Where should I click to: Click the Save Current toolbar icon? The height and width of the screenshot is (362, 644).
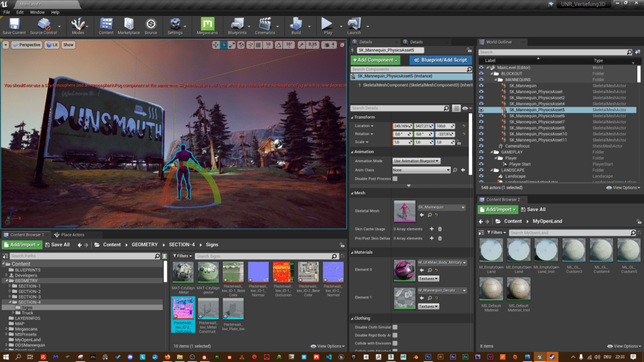(14, 26)
